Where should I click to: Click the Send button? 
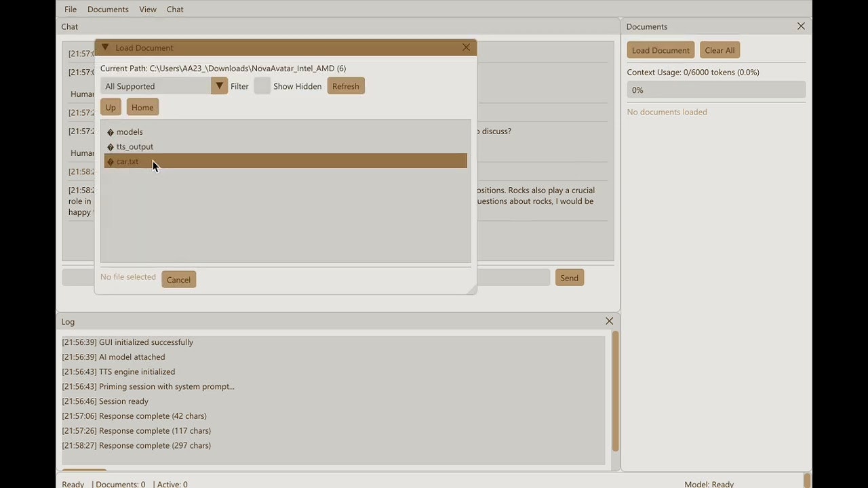pyautogui.click(x=570, y=277)
